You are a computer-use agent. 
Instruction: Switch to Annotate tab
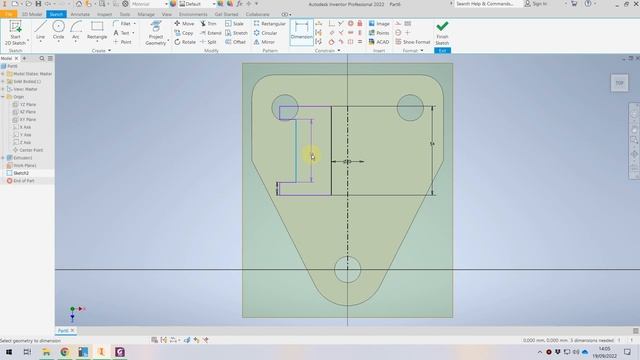click(x=80, y=14)
